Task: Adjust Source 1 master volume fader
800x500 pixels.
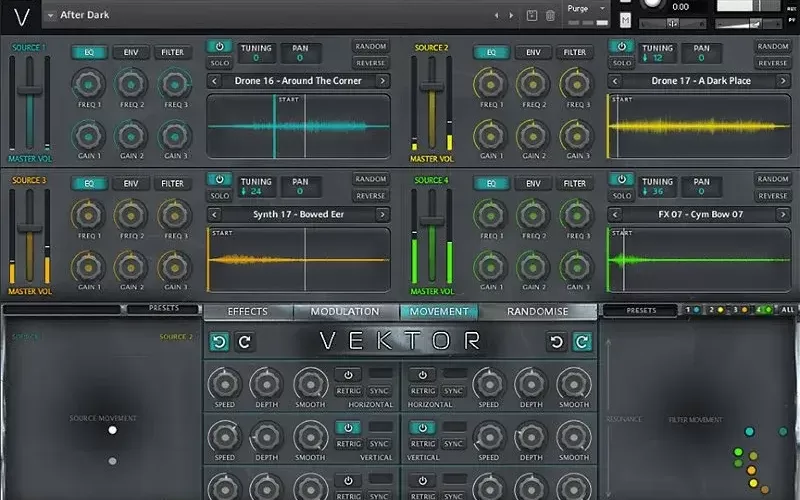Action: pyautogui.click(x=30, y=90)
